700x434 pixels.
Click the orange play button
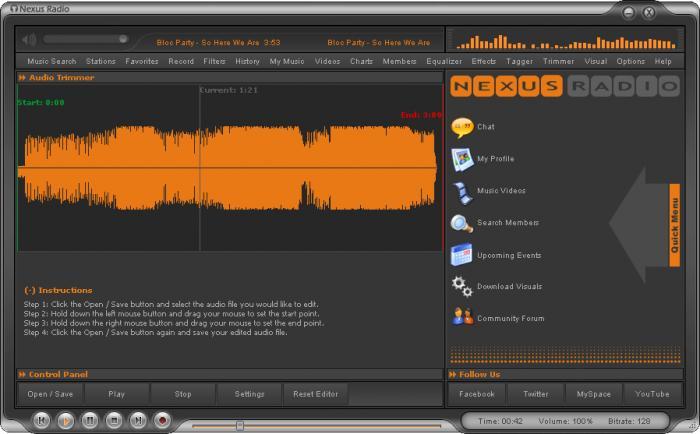click(66, 421)
